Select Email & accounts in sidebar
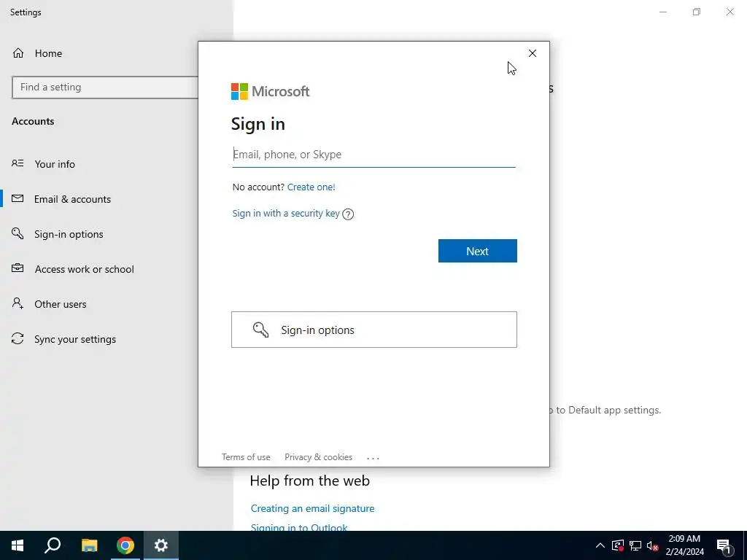747x560 pixels. pos(72,199)
